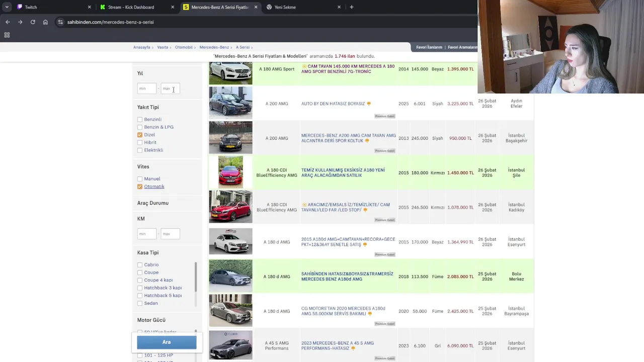The height and width of the screenshot is (362, 644).
Task: Open CAM TAVAN 145.000 KM listing title
Action: click(x=348, y=69)
